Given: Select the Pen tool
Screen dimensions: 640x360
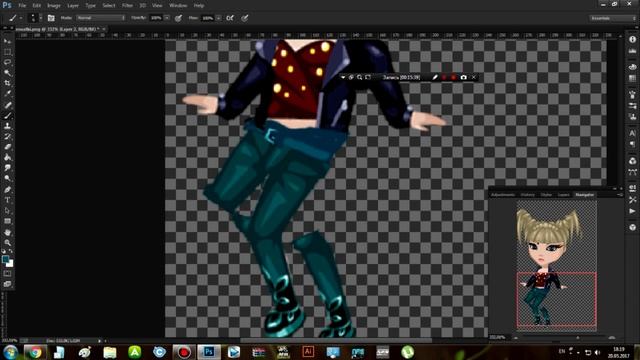Looking at the screenshot, I should 7,190.
